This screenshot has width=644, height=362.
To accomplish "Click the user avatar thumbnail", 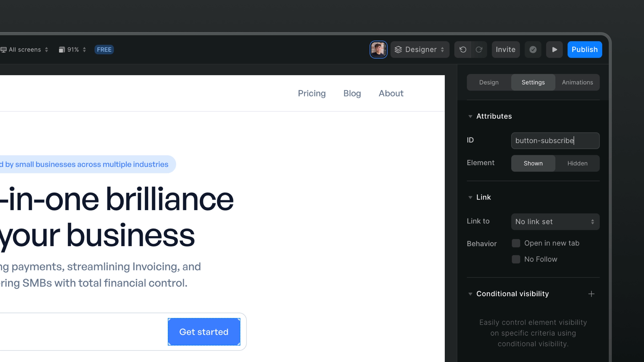I will pos(378,50).
